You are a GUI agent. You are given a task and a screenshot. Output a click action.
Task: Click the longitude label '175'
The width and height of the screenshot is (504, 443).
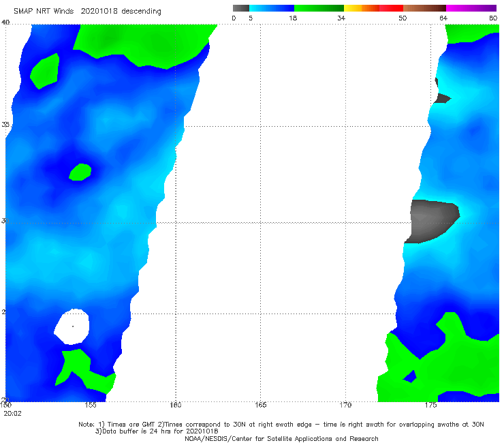click(430, 405)
